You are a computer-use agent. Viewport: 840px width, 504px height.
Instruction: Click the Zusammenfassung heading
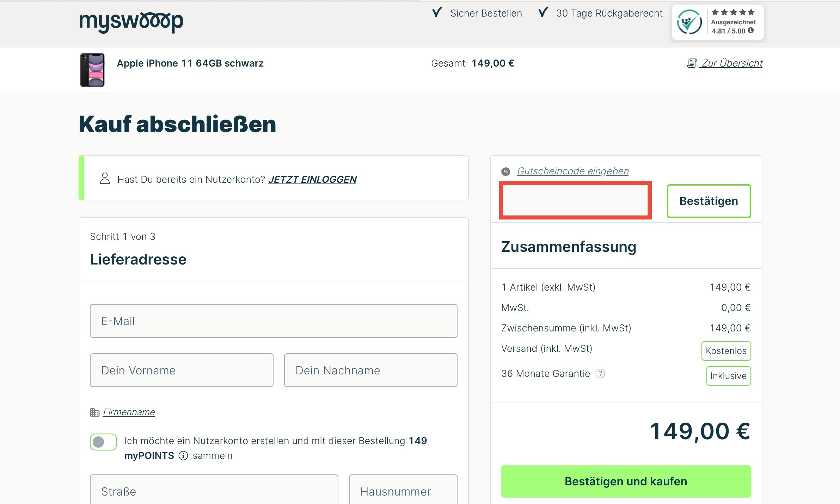tap(569, 247)
